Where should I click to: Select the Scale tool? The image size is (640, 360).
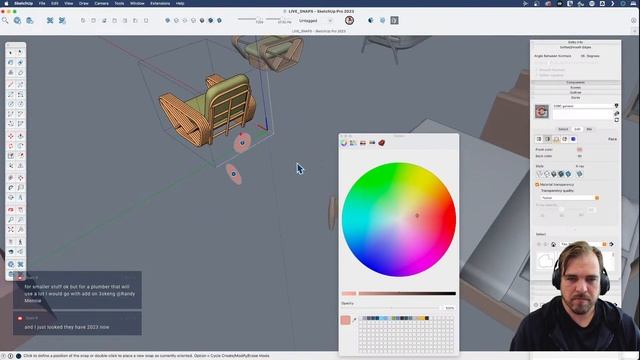[x=11, y=156]
